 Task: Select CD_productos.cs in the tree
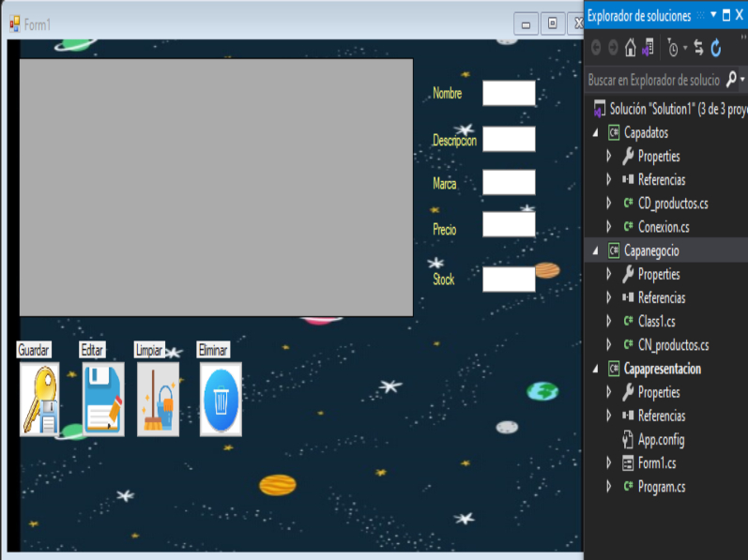coord(672,204)
